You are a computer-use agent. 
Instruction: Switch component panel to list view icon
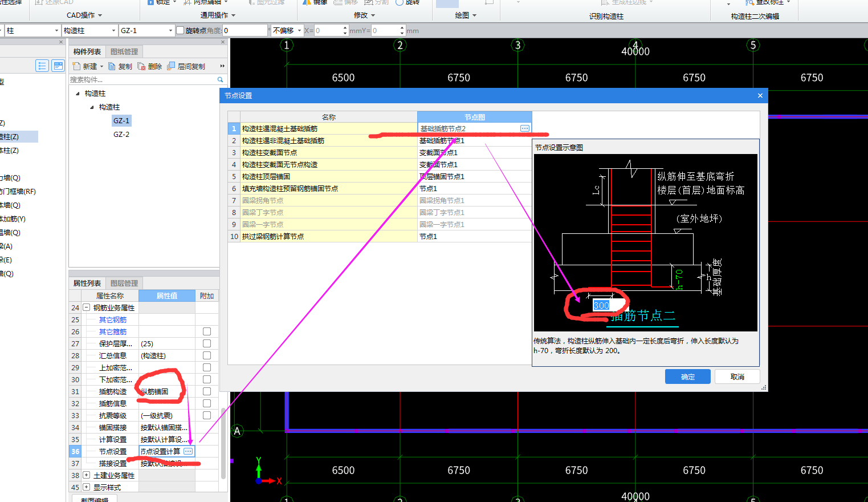(x=42, y=66)
